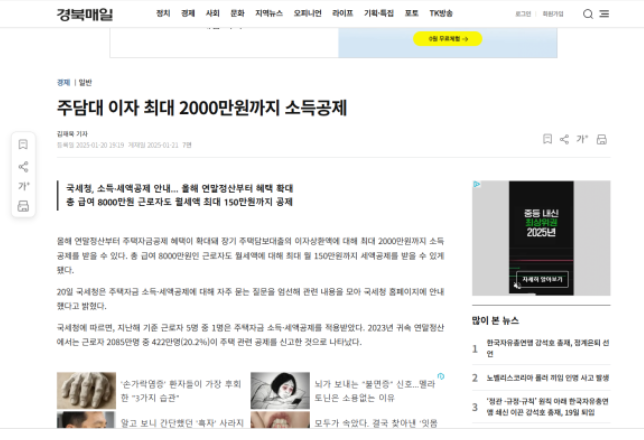The image size is (644, 440).
Task: Bookmark article using left floating sidebar
Action: (x=23, y=145)
